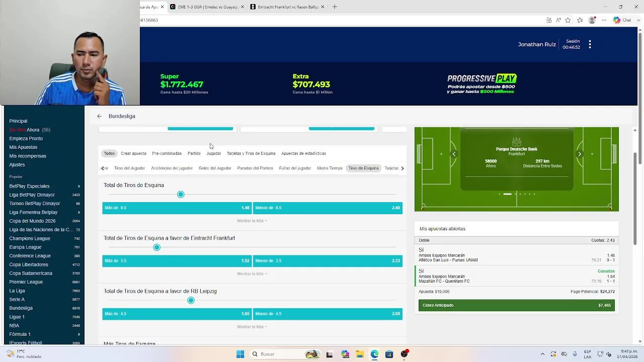Switch to Tarjetas y Tiros de Esquina tab

(251, 153)
